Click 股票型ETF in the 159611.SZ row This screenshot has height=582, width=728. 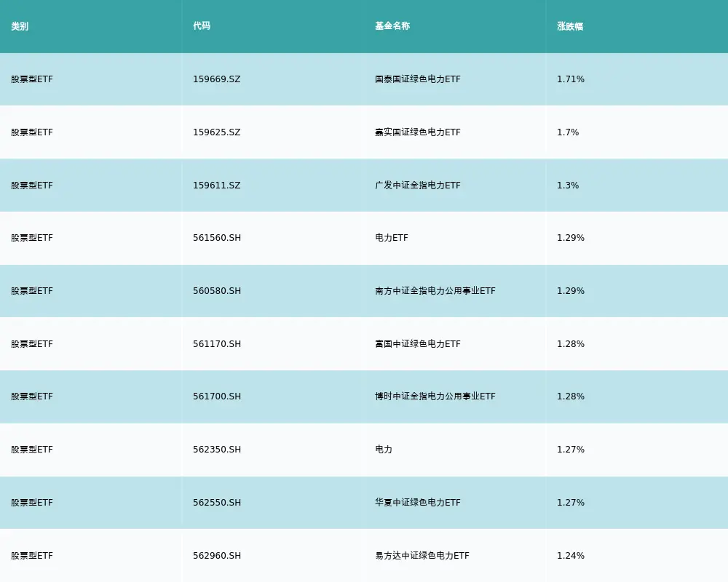click(x=32, y=186)
